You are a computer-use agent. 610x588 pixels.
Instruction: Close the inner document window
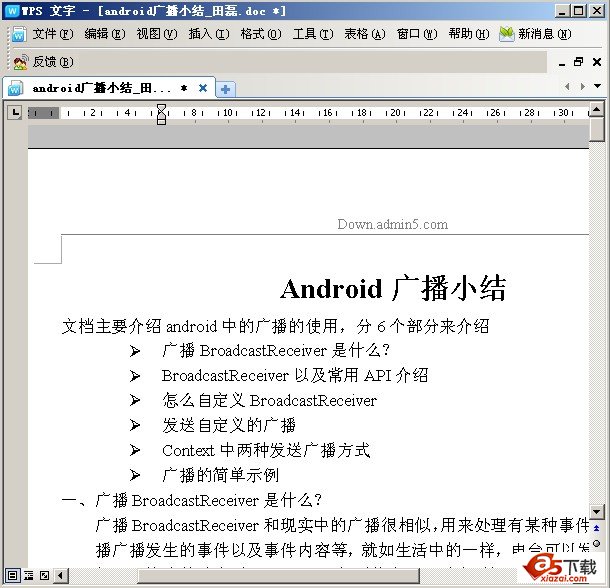tap(597, 62)
